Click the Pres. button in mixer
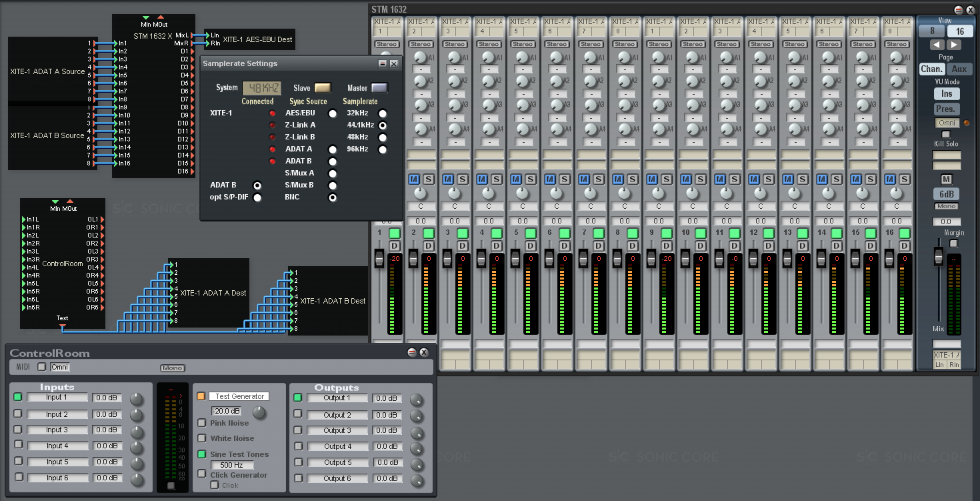Image resolution: width=980 pixels, height=501 pixels. pyautogui.click(x=947, y=109)
